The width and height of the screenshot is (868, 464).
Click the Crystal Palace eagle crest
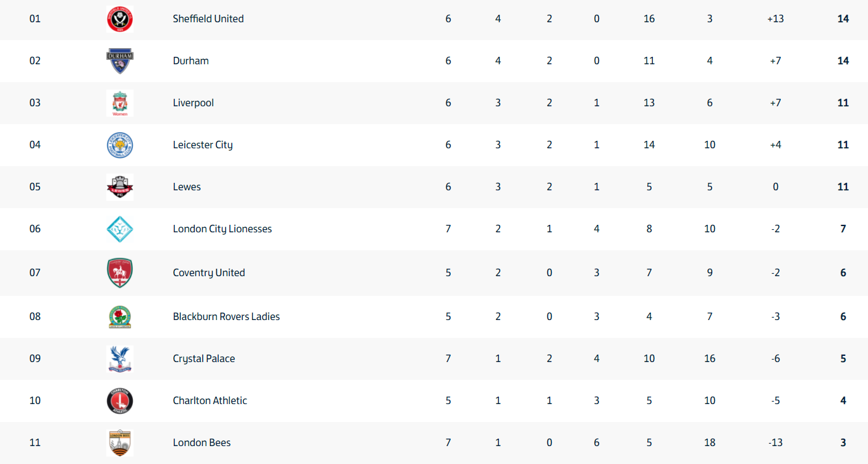[119, 358]
